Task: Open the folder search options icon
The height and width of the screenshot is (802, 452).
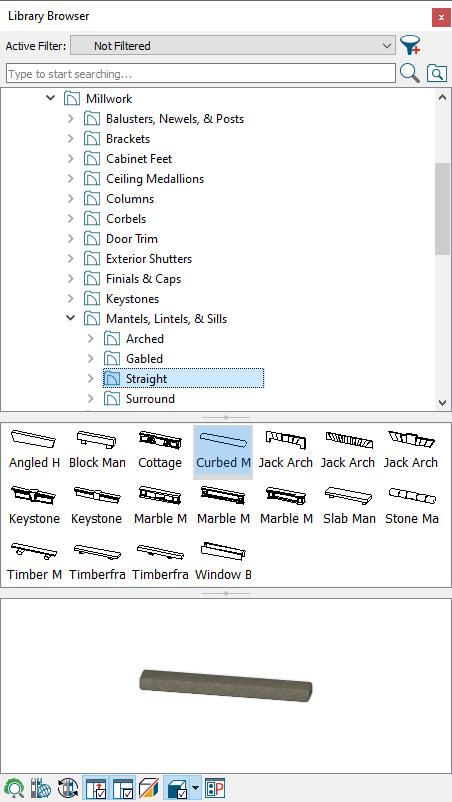Action: [437, 74]
